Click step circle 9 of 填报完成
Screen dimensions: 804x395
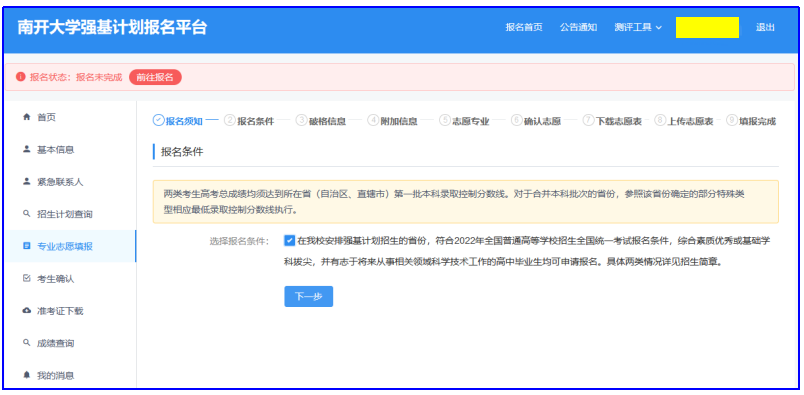click(x=731, y=121)
